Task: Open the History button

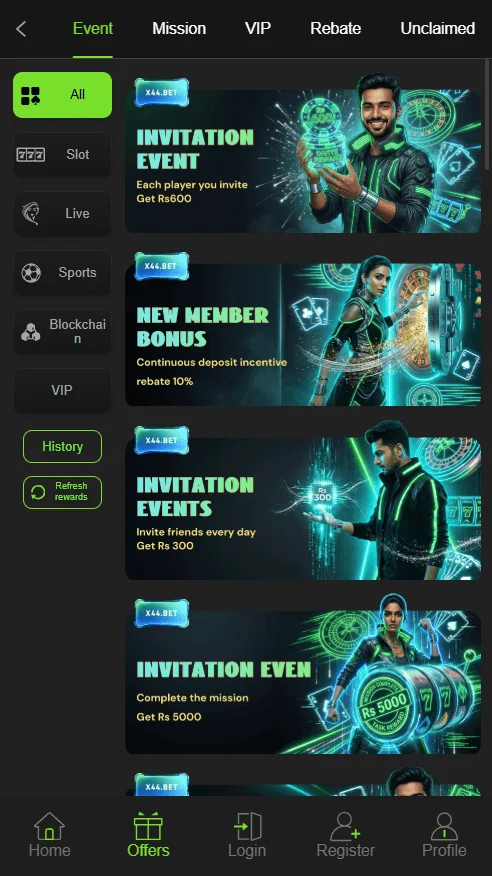Action: coord(63,446)
